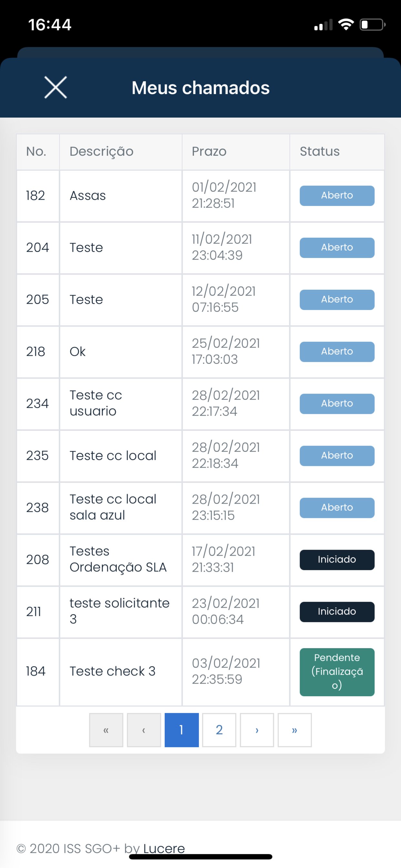Jump to first page arrow
Screen dimensions: 401x868
tap(106, 730)
